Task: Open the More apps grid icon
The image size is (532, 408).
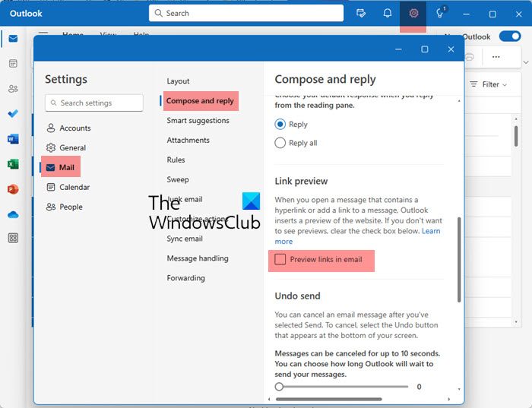Action: point(13,238)
